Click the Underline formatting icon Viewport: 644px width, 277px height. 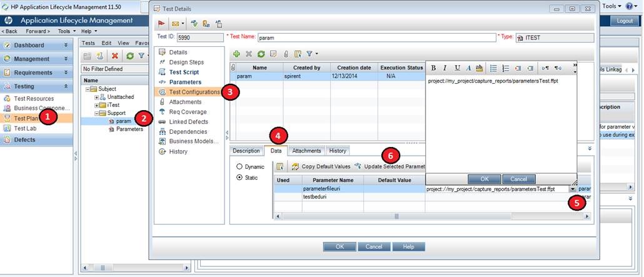(457, 68)
